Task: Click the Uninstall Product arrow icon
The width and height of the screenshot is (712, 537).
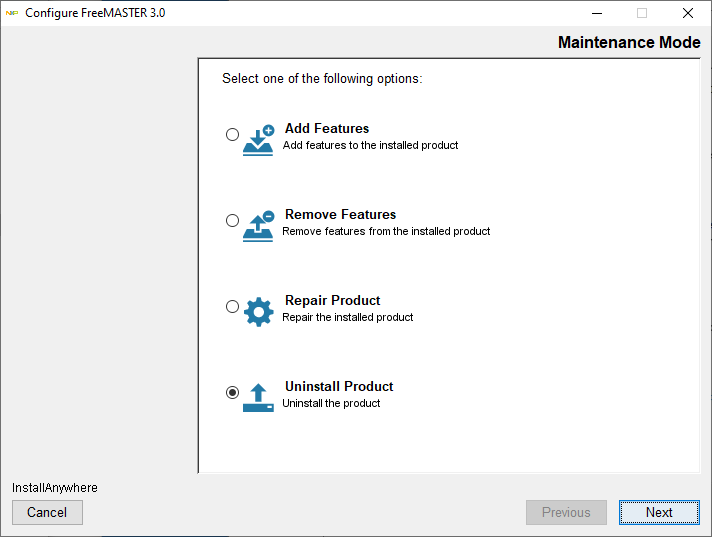Action: [258, 397]
